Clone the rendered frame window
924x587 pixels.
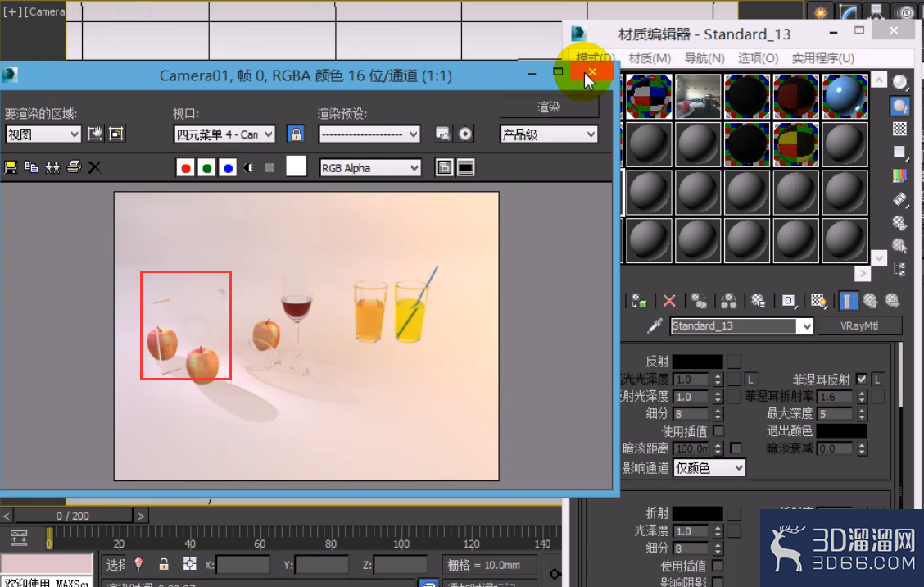52,167
